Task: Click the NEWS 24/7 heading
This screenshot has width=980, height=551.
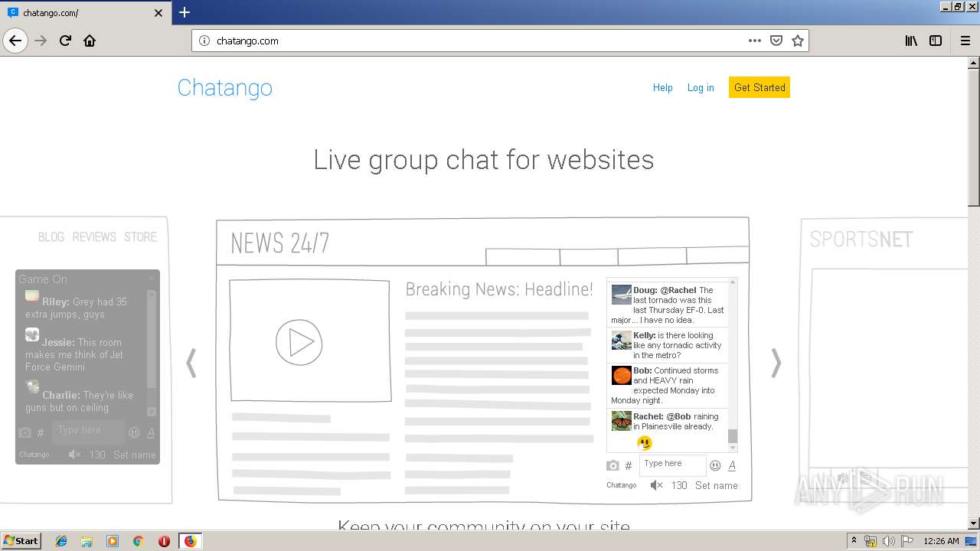Action: tap(279, 243)
